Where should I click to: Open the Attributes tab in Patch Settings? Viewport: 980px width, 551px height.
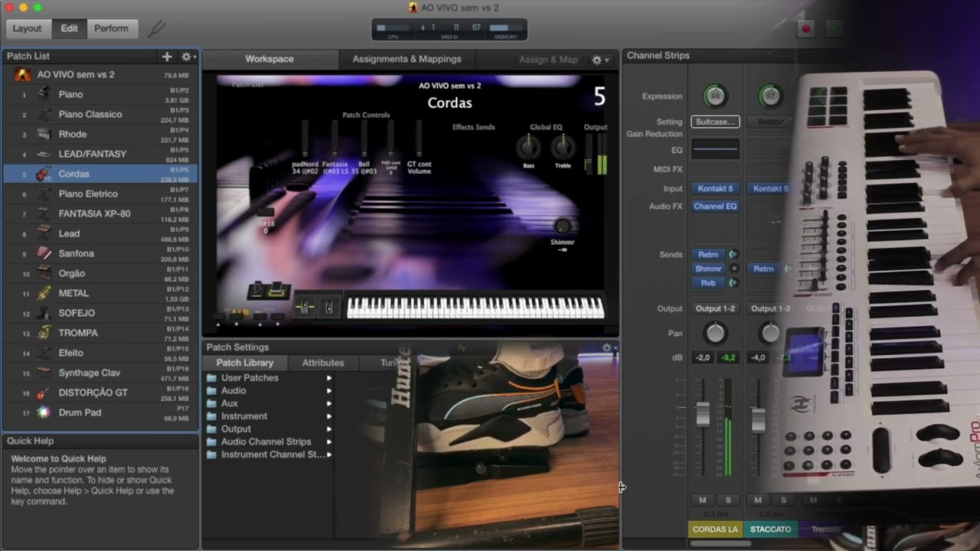[x=323, y=363]
